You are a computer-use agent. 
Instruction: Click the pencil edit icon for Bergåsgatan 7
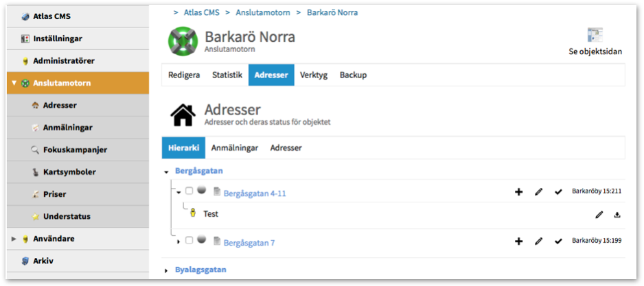pos(539,241)
